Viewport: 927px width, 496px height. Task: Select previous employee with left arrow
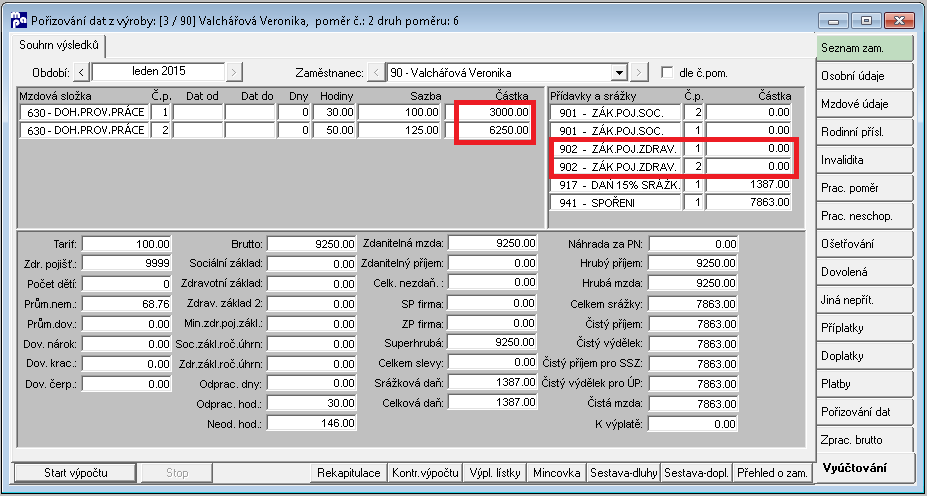(375, 73)
